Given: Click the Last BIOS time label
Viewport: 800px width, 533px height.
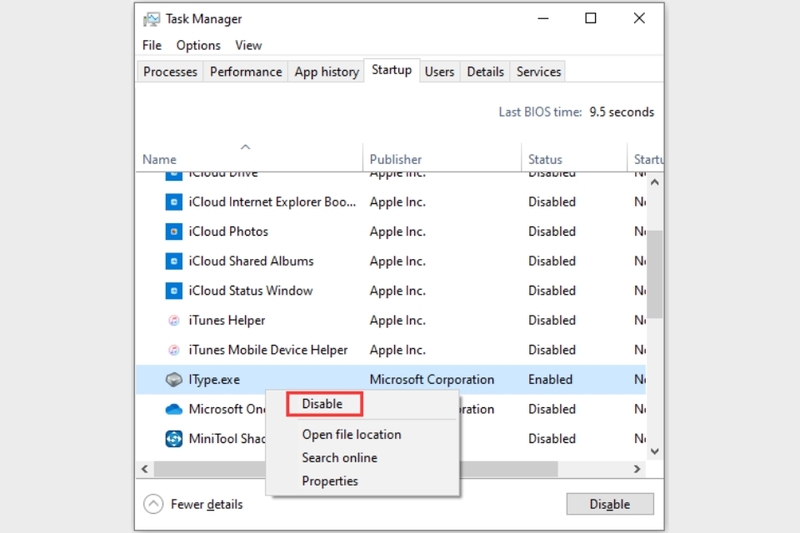Looking at the screenshot, I should tap(540, 112).
